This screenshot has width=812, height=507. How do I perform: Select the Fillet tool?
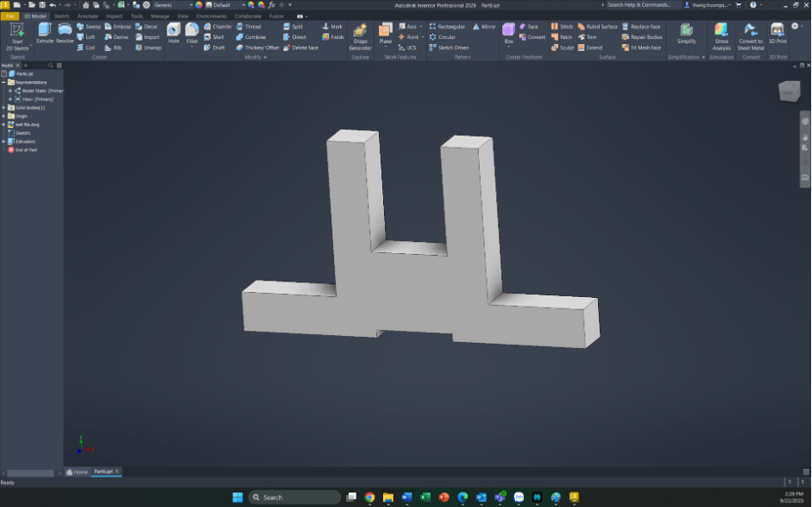192,35
